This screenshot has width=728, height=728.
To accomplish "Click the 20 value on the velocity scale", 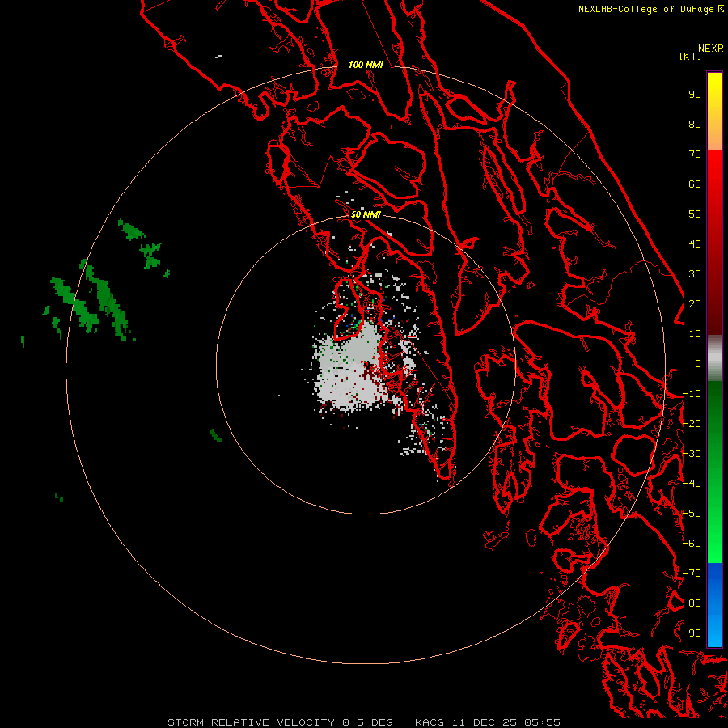I will pos(695,303).
